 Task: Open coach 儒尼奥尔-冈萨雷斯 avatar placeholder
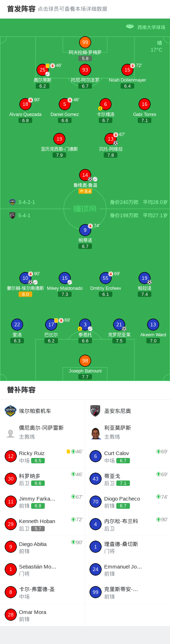click(x=11, y=433)
